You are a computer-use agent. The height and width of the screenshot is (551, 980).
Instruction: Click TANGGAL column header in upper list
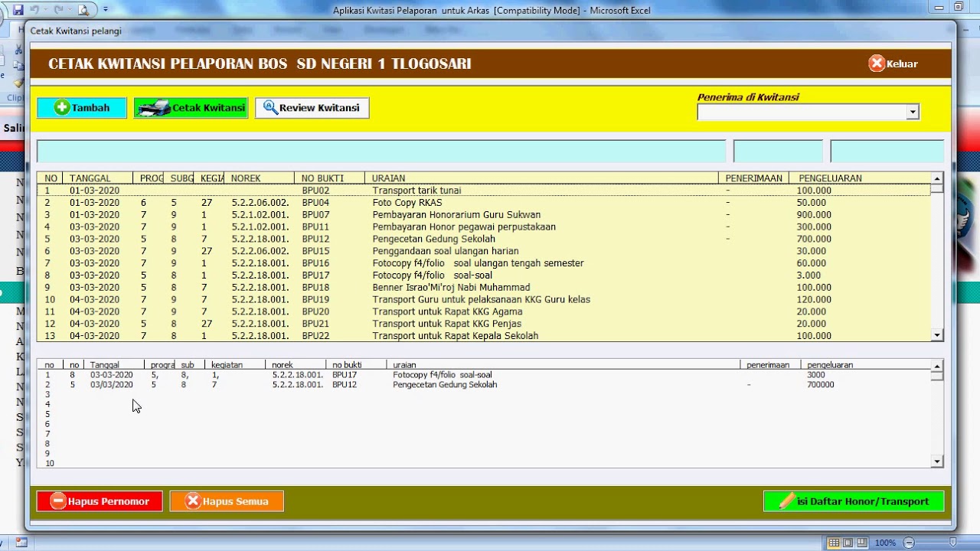tap(90, 178)
